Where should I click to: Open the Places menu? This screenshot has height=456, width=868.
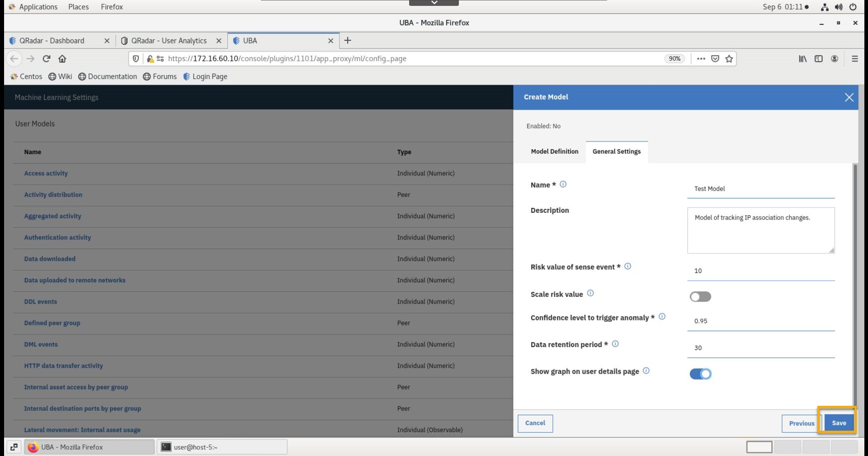(x=78, y=7)
